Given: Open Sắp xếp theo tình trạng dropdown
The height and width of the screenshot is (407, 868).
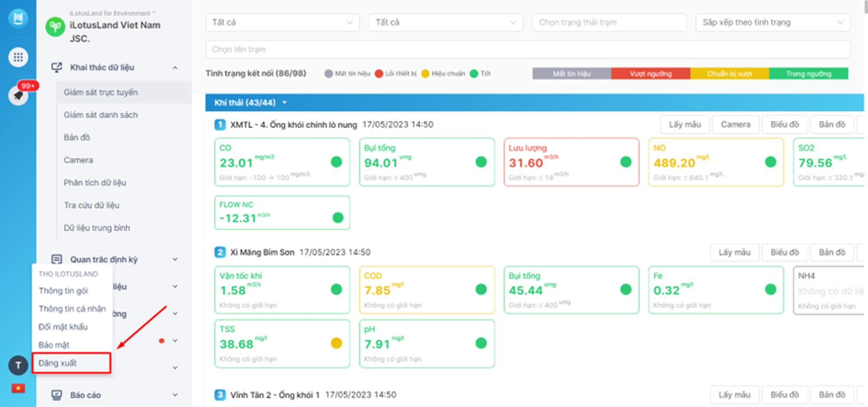Looking at the screenshot, I should click(x=773, y=22).
